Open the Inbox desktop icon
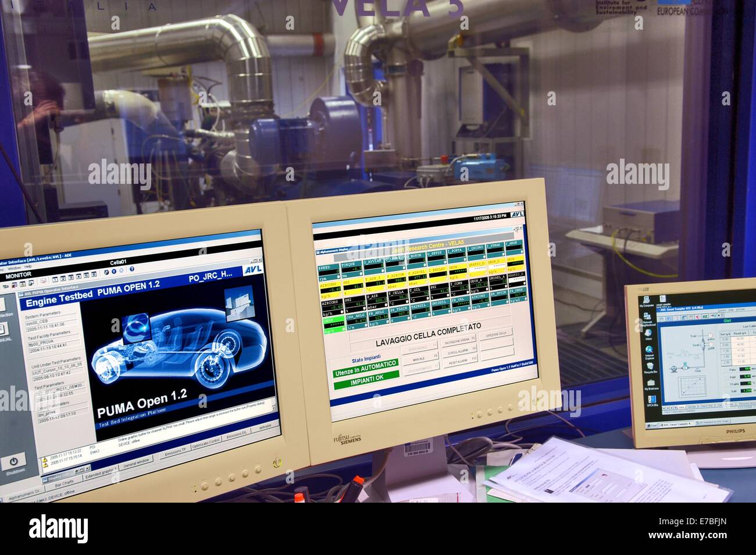 point(648,335)
